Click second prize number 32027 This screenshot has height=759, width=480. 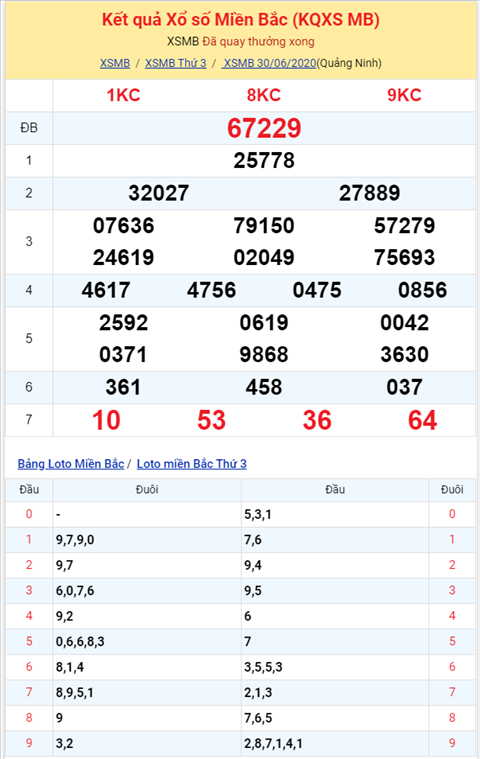point(159,193)
